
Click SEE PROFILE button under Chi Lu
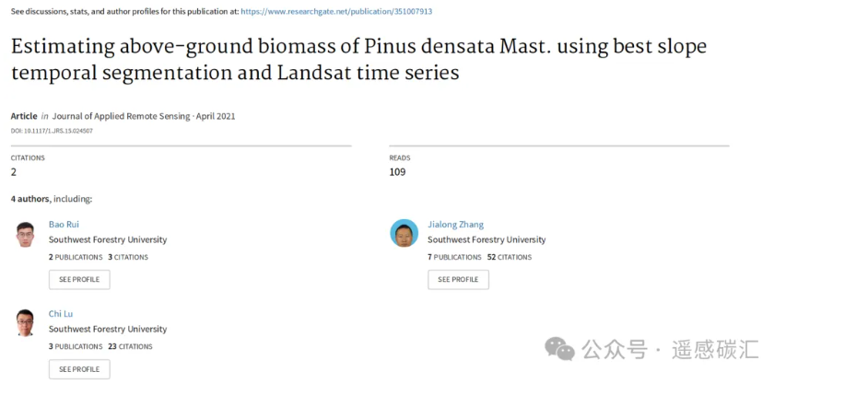[79, 369]
